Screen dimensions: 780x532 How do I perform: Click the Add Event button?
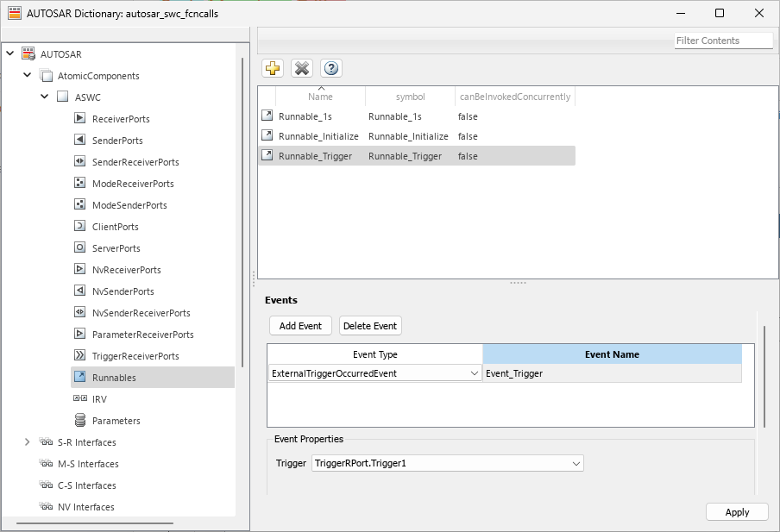click(300, 326)
